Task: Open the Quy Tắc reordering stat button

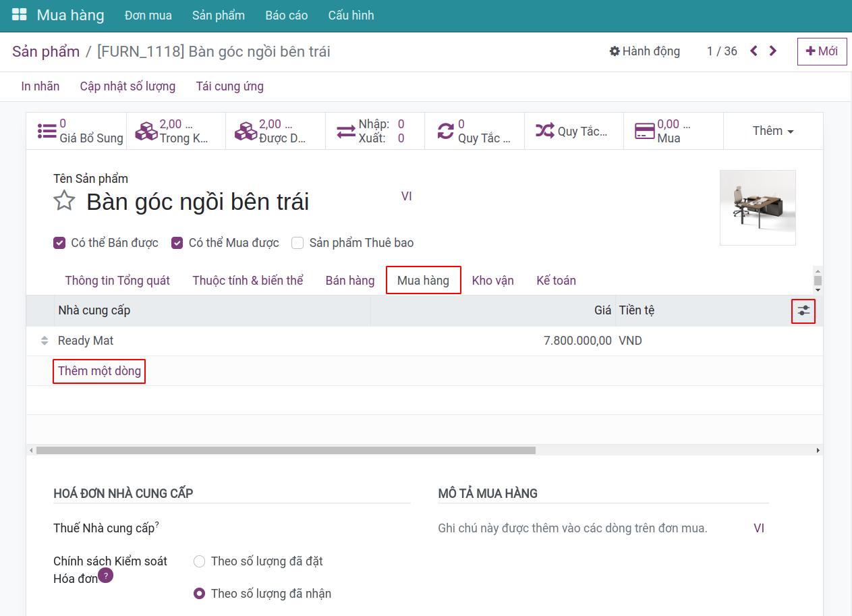Action: 474,130
